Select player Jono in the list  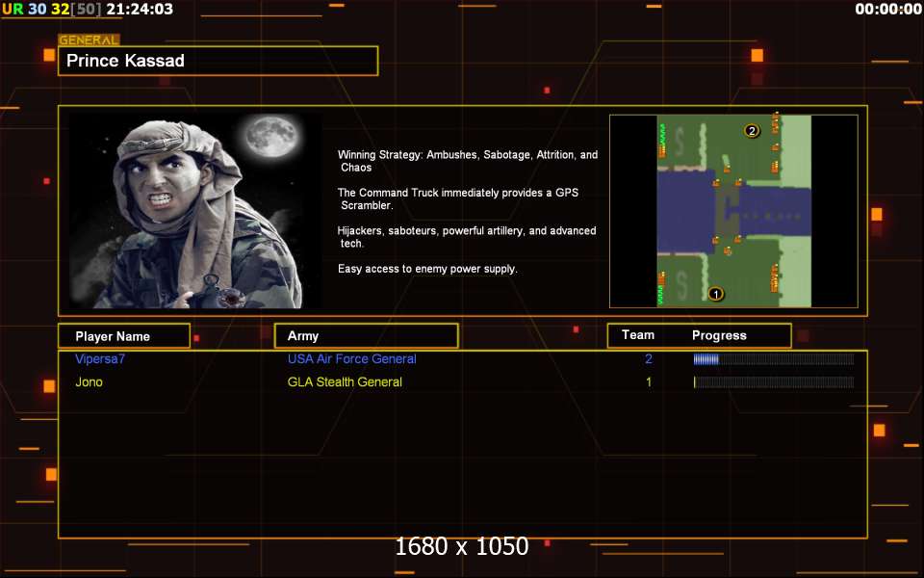point(89,382)
